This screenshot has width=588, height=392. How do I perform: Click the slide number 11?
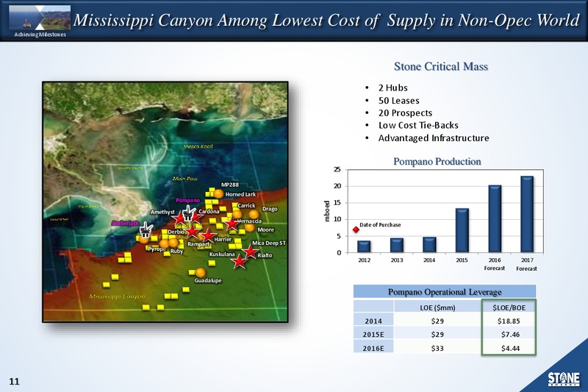tap(14, 382)
